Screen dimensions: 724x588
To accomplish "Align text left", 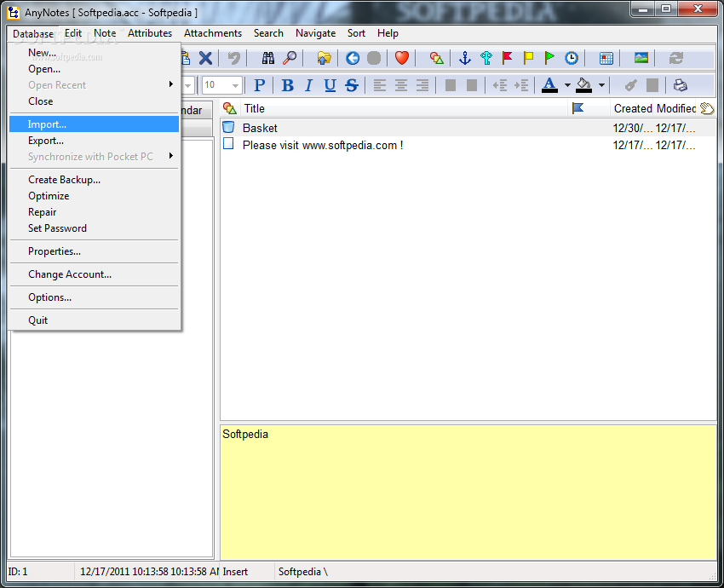I will 380,85.
